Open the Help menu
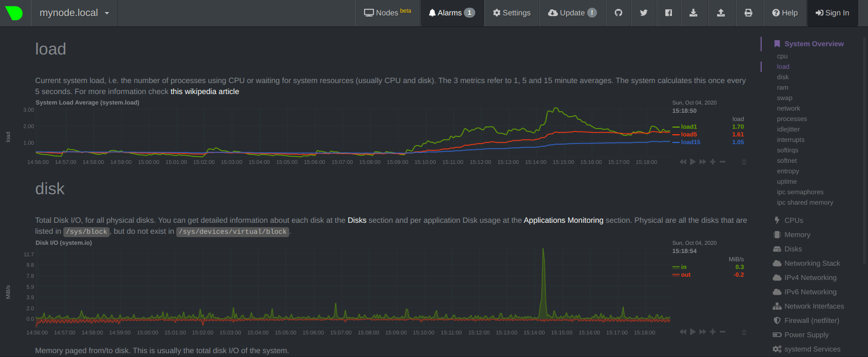868x357 pixels. pos(785,13)
